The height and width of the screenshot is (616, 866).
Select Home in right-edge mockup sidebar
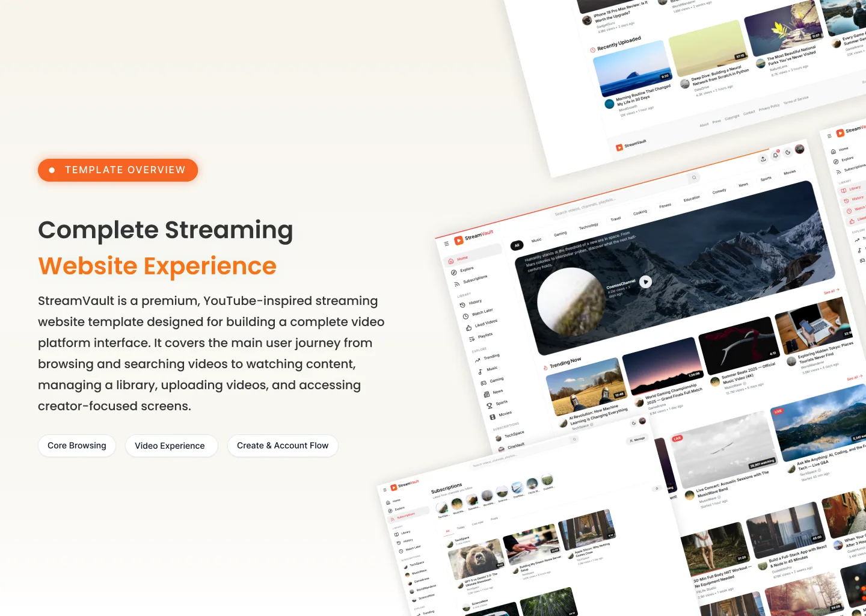tap(840, 150)
